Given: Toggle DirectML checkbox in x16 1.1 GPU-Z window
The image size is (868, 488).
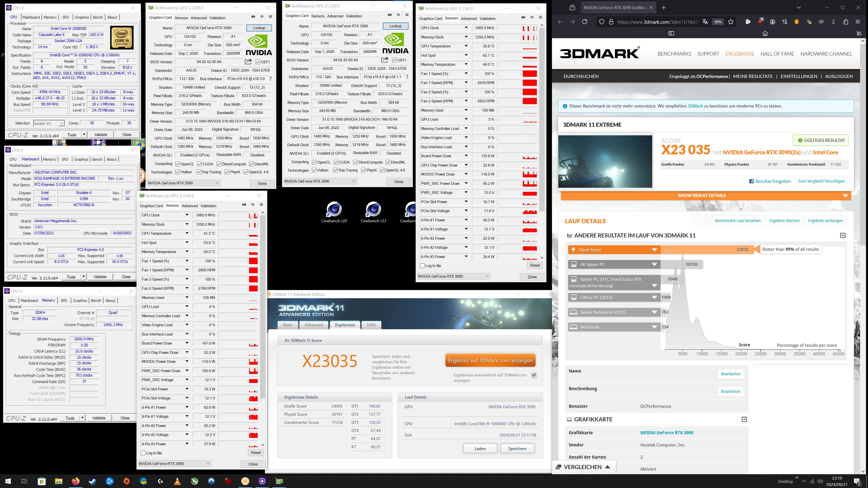Looking at the screenshot, I should pos(388,162).
